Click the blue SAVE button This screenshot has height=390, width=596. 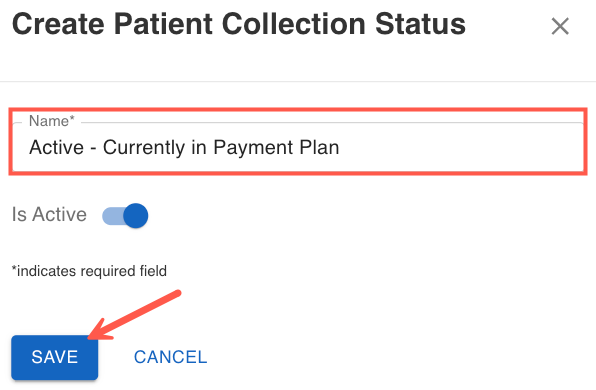click(x=55, y=357)
